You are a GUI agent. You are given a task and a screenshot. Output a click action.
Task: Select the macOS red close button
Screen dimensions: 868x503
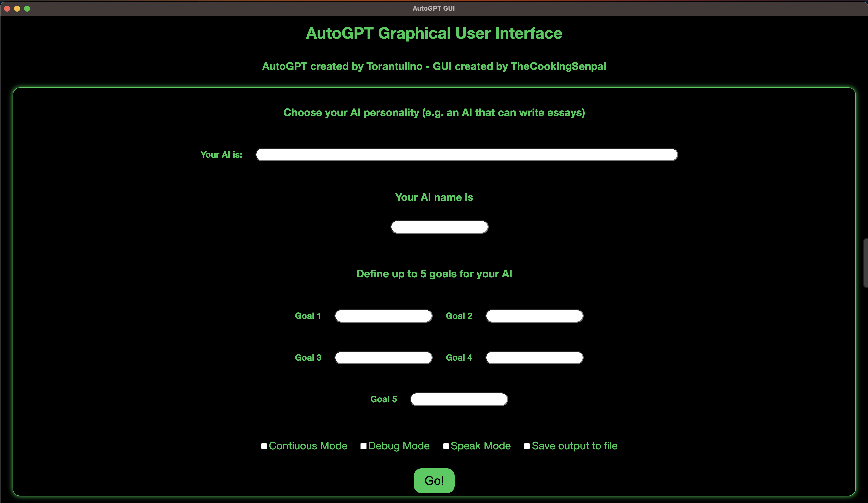[7, 8]
